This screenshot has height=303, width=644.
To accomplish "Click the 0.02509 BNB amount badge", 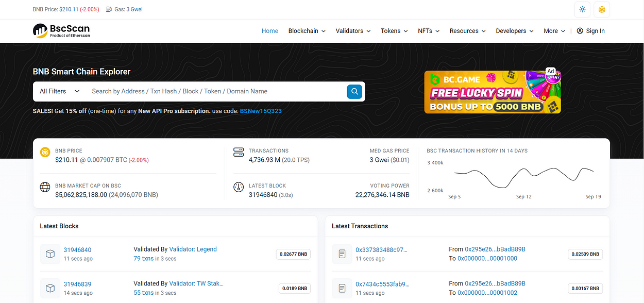I will coord(585,254).
